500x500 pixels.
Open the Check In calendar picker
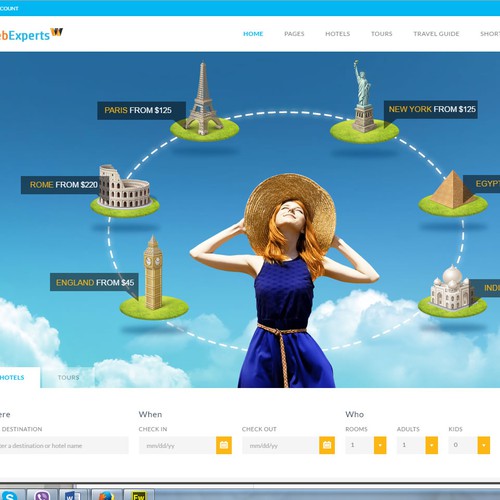coord(224,445)
